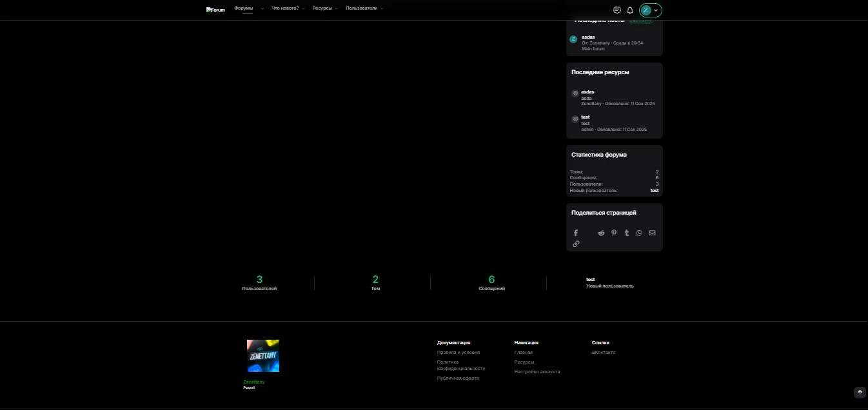Viewport: 868px width, 410px height.
Task: Click the Zenettany footer image thumbnail
Action: [263, 356]
